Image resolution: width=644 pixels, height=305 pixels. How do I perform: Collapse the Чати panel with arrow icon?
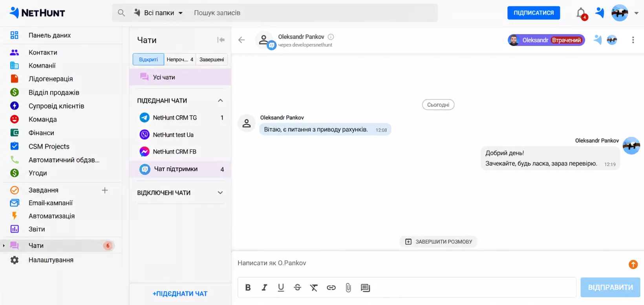221,40
